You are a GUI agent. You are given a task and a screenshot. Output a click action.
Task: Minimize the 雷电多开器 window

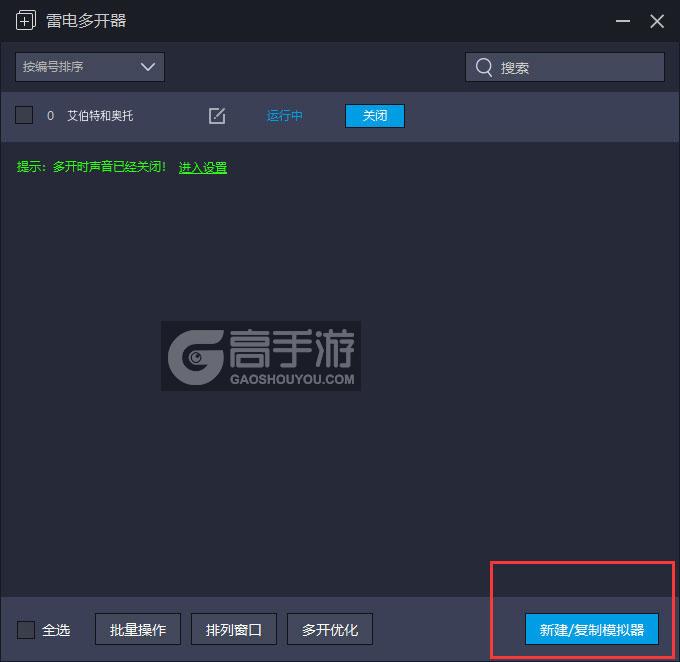click(623, 21)
